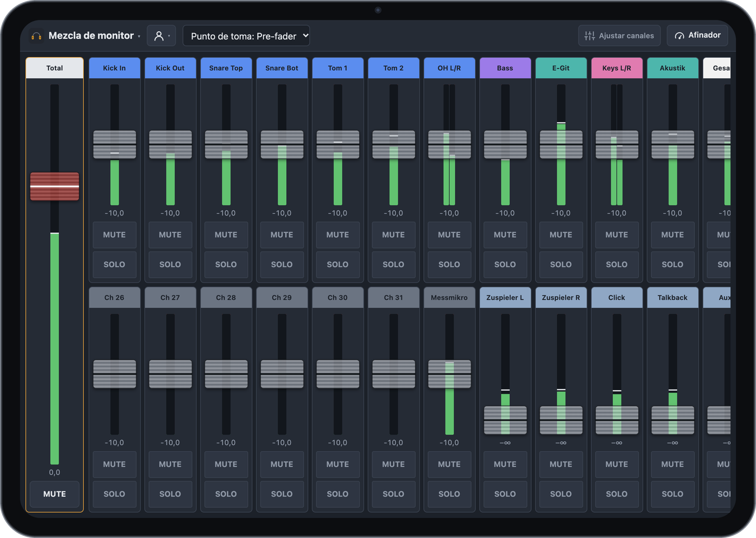Screen dimensions: 756x538
Task: Click the -∞ level value under Click
Action: [x=617, y=443]
